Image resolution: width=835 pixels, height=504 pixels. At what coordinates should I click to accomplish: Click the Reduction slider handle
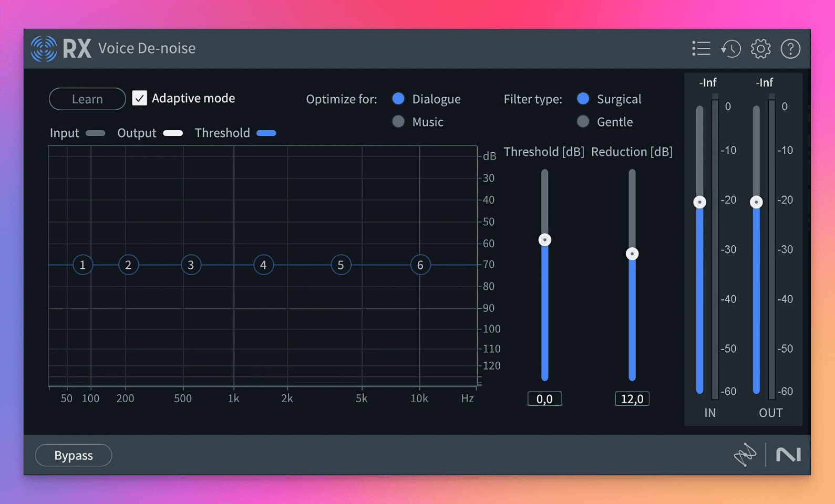point(632,254)
